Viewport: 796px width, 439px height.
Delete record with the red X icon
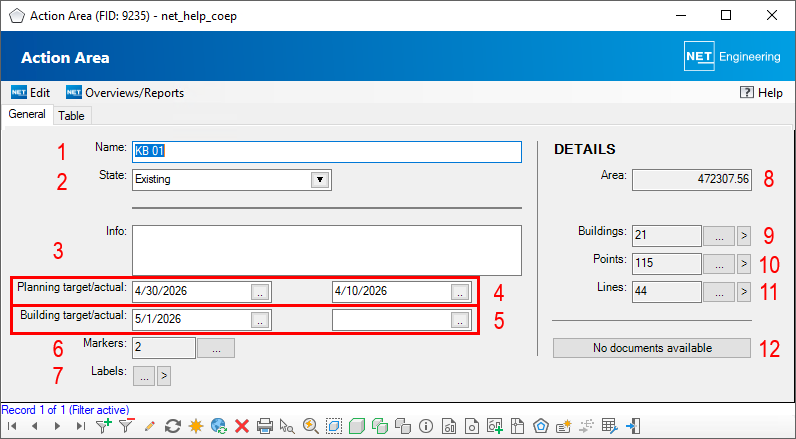tap(242, 426)
